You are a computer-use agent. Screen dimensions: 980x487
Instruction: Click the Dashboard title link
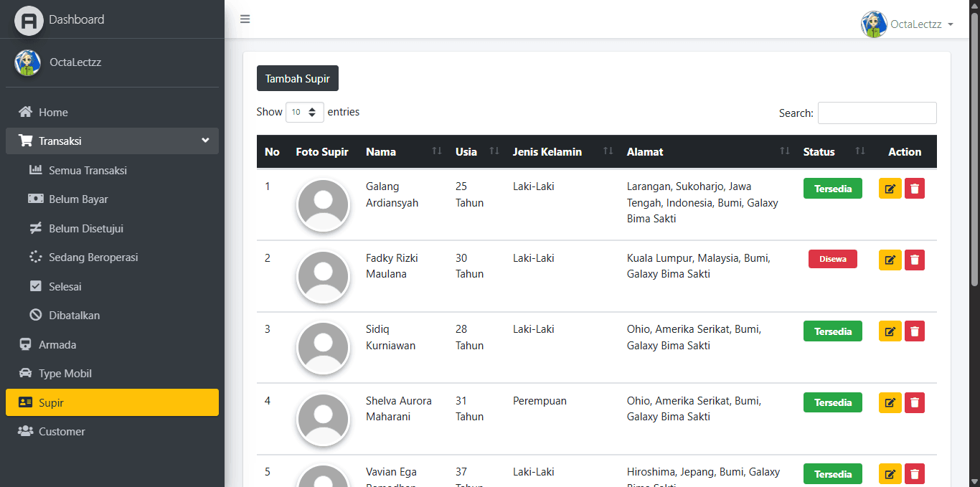click(x=77, y=19)
